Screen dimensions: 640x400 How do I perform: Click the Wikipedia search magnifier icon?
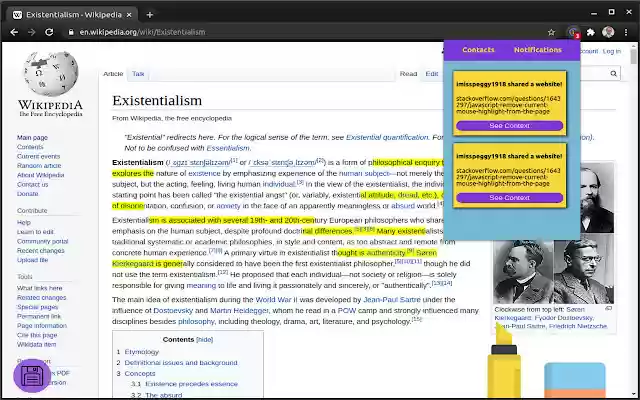(x=613, y=73)
